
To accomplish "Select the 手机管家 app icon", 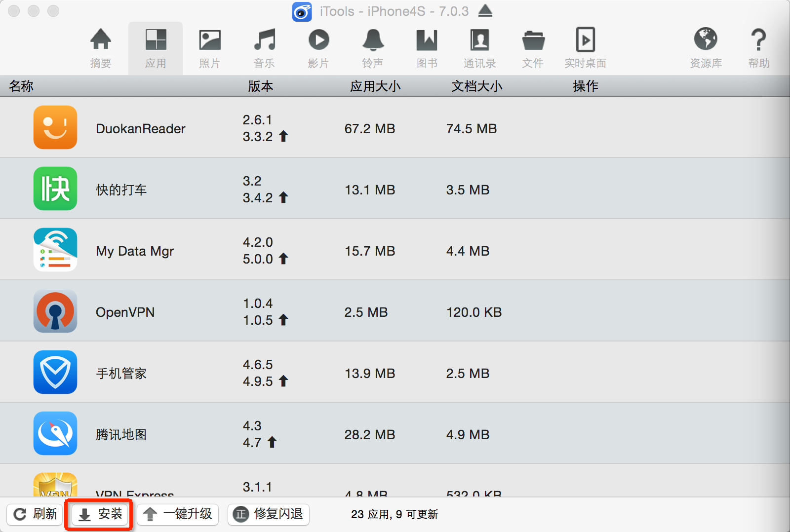I will [55, 372].
